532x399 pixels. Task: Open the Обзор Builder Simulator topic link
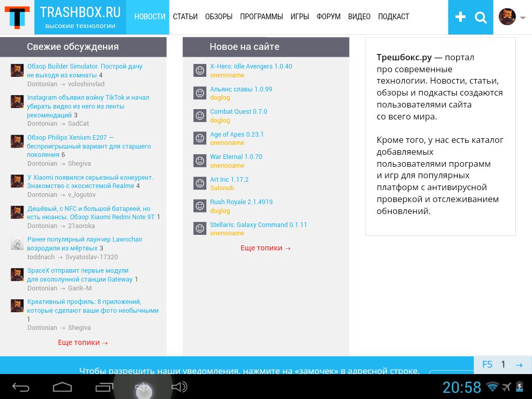[85, 71]
